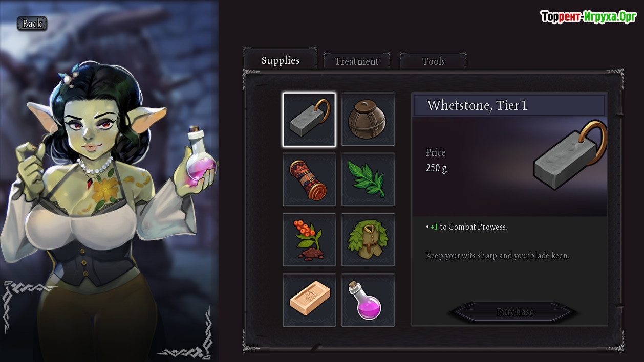Click the Combat Prowess bonus description
Image resolution: width=644 pixels, height=362 pixels.
tap(467, 227)
